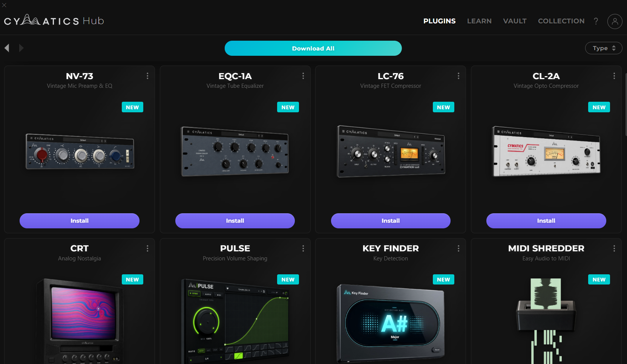
Task: Click the CRT television thumbnail
Action: pyautogui.click(x=80, y=321)
